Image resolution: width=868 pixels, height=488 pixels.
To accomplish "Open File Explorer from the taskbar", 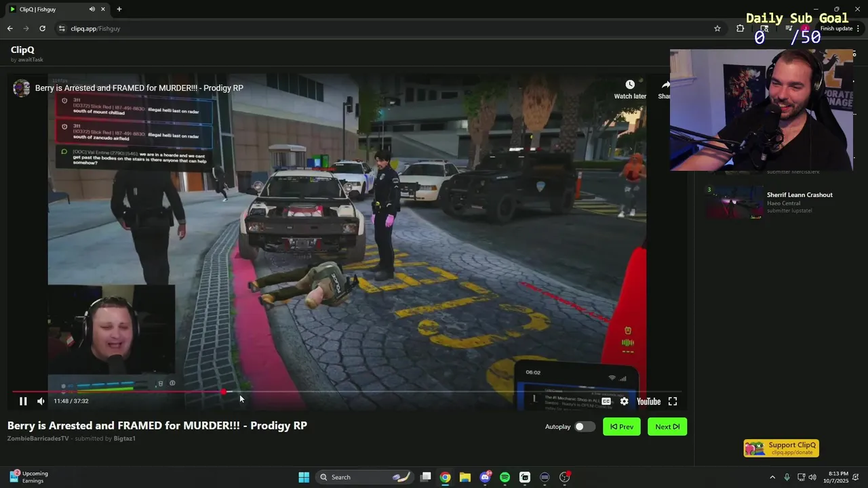I will [465, 477].
